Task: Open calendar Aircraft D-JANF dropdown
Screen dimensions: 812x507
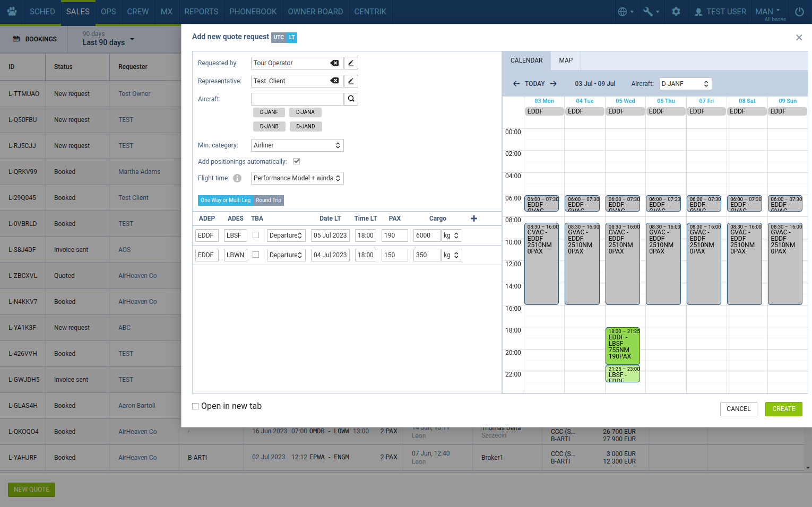Action: [685, 84]
